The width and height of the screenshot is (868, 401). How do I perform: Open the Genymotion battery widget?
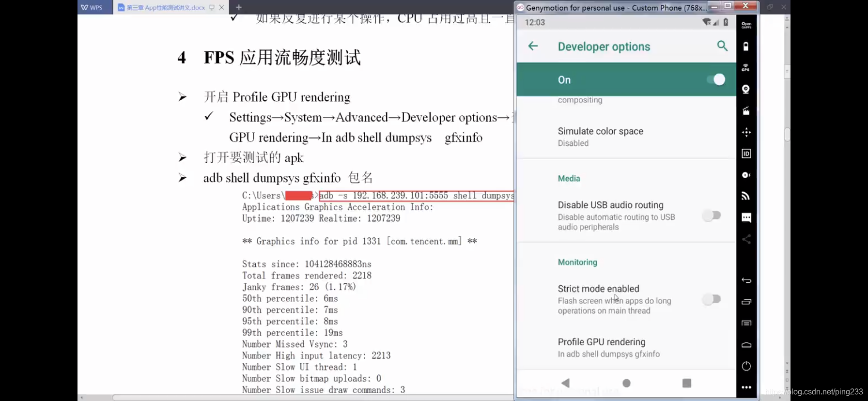click(x=746, y=46)
